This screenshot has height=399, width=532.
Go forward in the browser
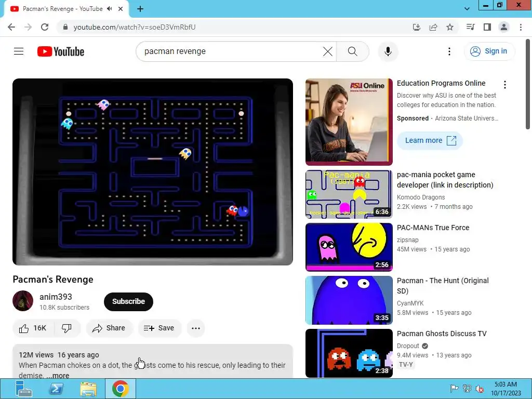(28, 27)
